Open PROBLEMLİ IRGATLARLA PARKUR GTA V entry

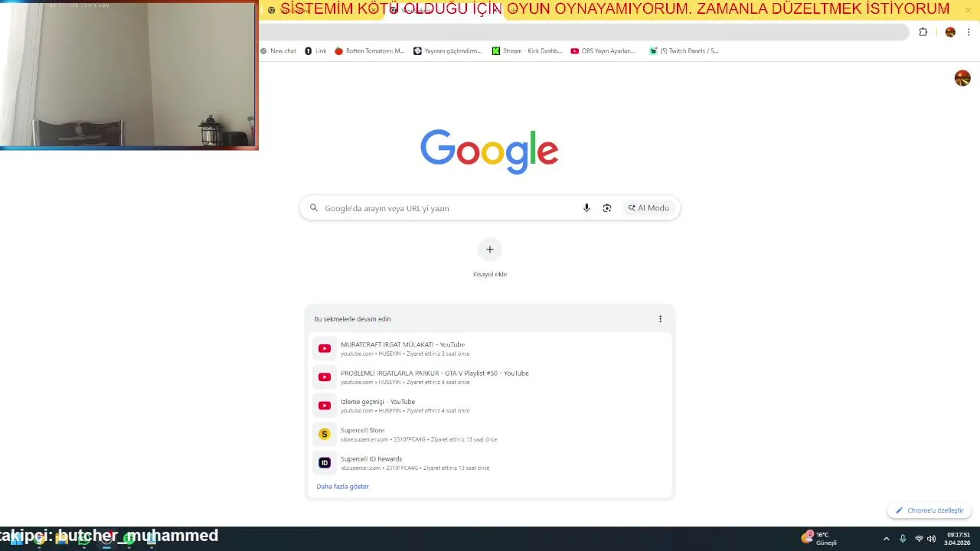coord(490,377)
